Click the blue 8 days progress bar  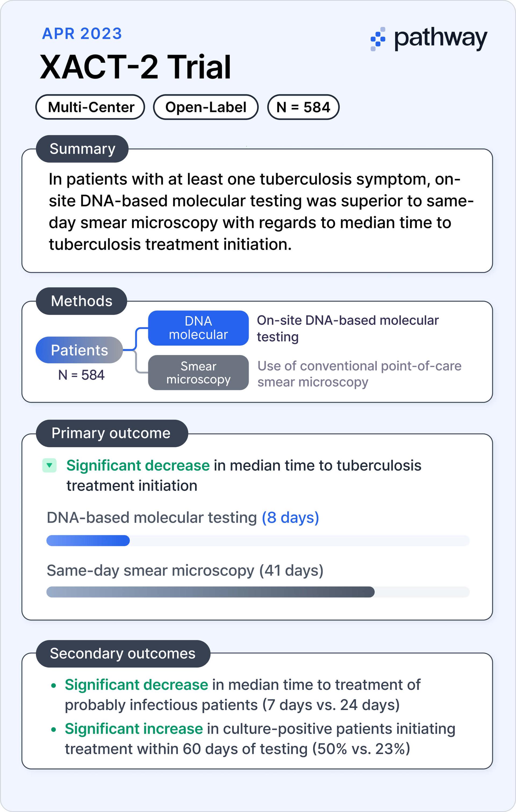[88, 541]
